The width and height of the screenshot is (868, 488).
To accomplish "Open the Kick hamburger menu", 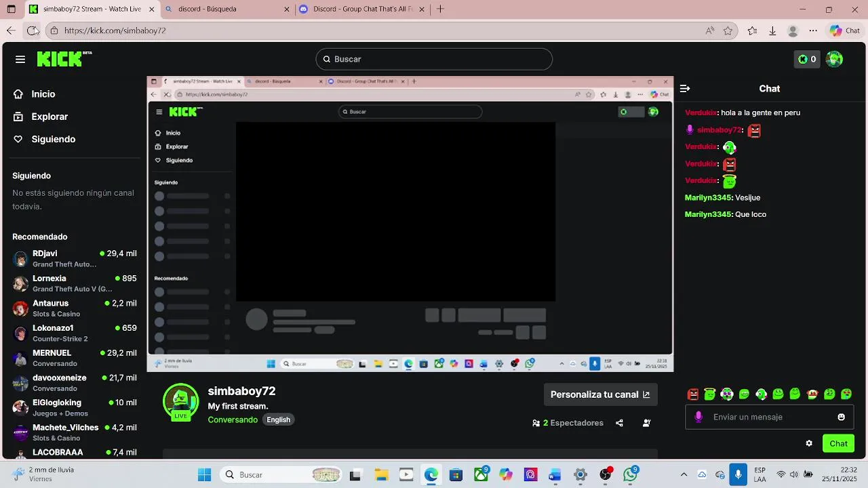I will tap(20, 59).
